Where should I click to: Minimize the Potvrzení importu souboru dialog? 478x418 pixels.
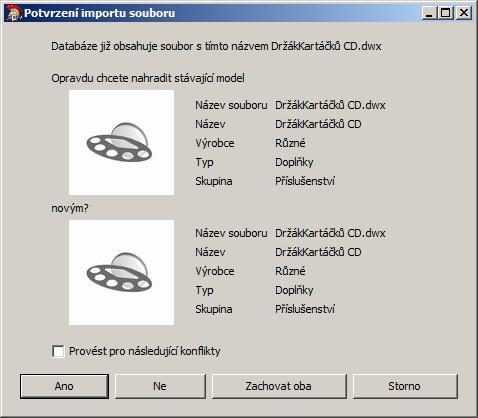coord(429,13)
